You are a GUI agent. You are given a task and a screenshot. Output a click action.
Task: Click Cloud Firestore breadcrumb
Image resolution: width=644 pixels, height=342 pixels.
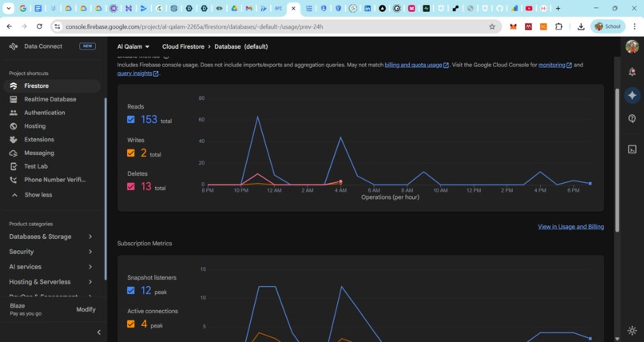pyautogui.click(x=183, y=47)
